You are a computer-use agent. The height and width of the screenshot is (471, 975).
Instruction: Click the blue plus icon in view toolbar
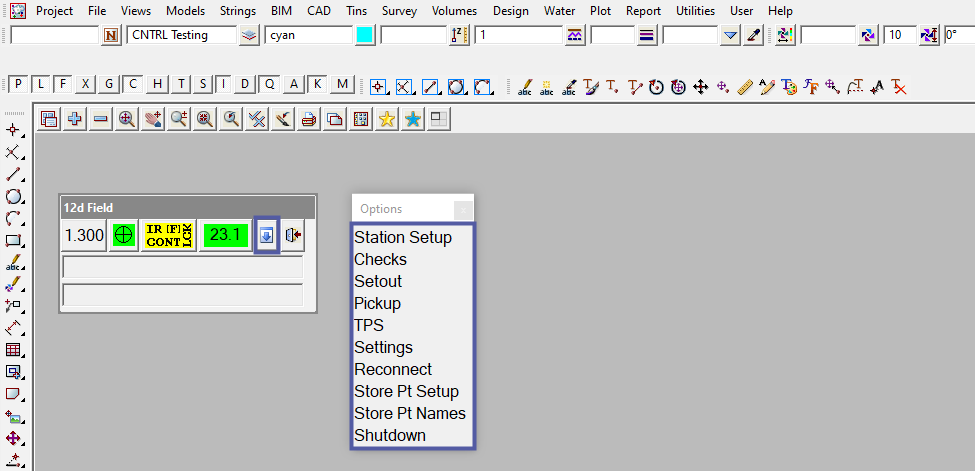pos(75,119)
